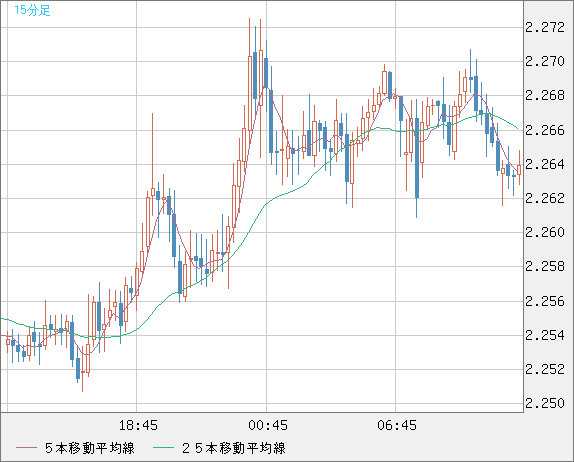The image size is (574, 462).
Task: Click the 00:45 time axis label
Action: [x=268, y=425]
